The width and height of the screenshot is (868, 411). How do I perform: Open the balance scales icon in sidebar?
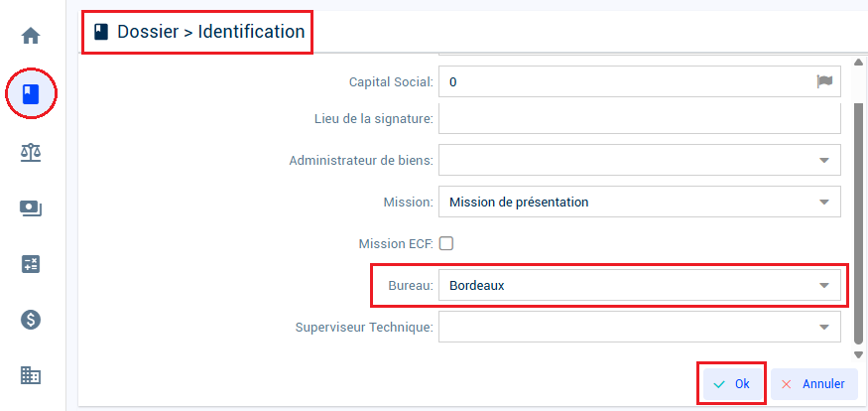31,152
